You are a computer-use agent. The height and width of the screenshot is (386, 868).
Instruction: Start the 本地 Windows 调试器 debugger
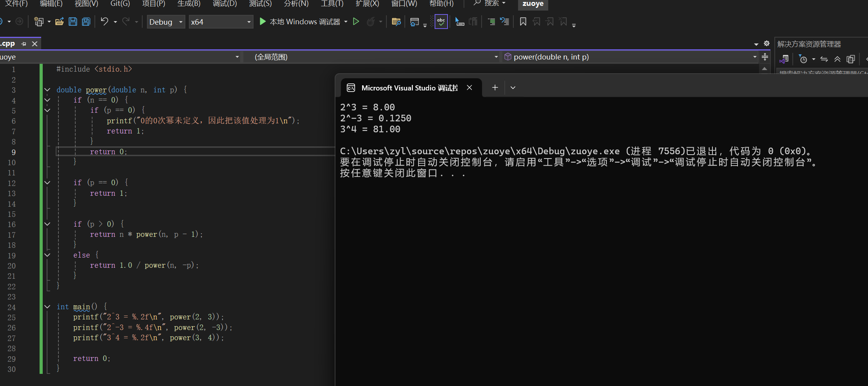300,22
